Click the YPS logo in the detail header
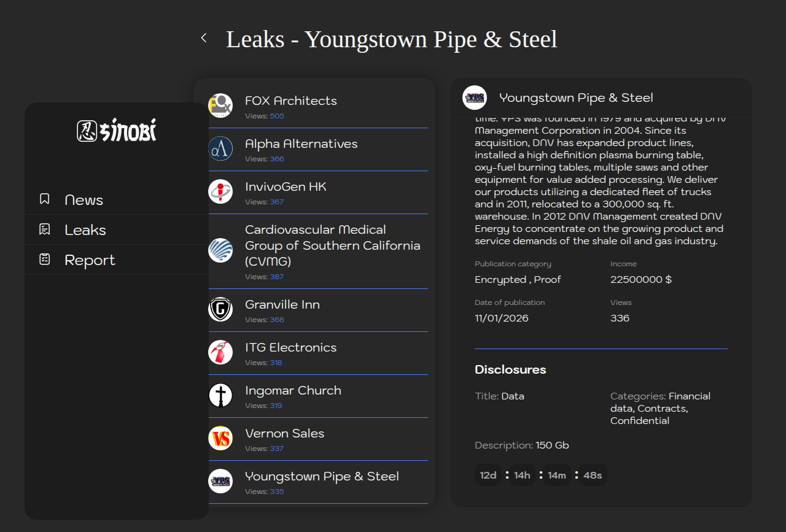786x532 pixels. point(475,98)
